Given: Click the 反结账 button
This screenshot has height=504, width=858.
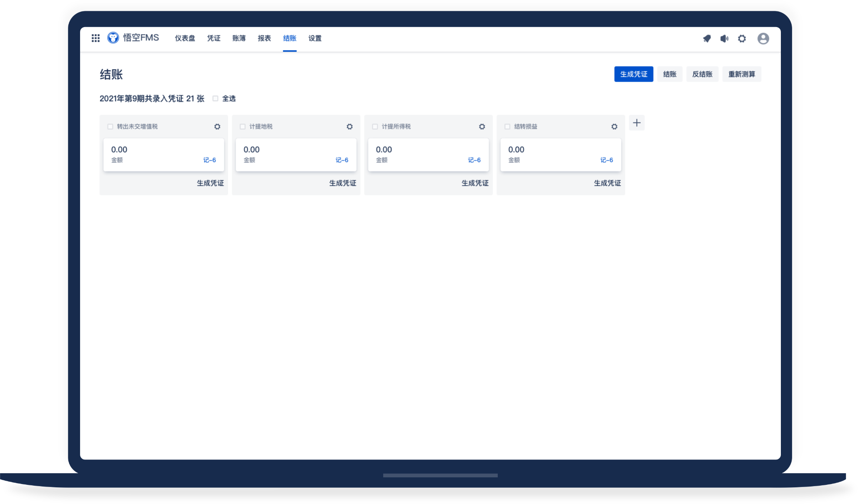Looking at the screenshot, I should click(x=702, y=74).
